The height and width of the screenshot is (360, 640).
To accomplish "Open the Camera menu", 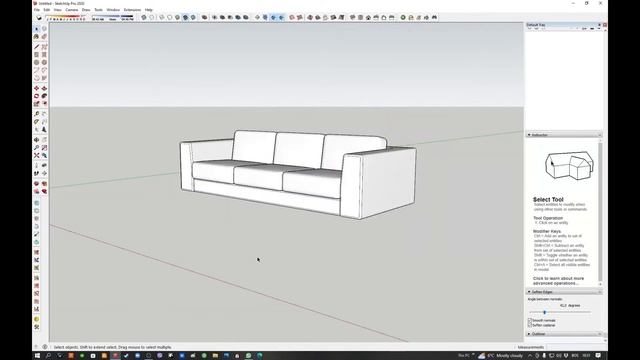I will [x=71, y=10].
